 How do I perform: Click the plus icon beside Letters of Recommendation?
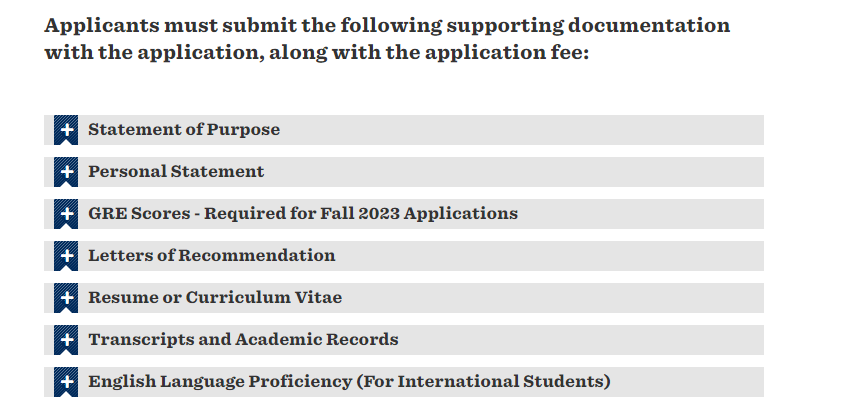66,256
